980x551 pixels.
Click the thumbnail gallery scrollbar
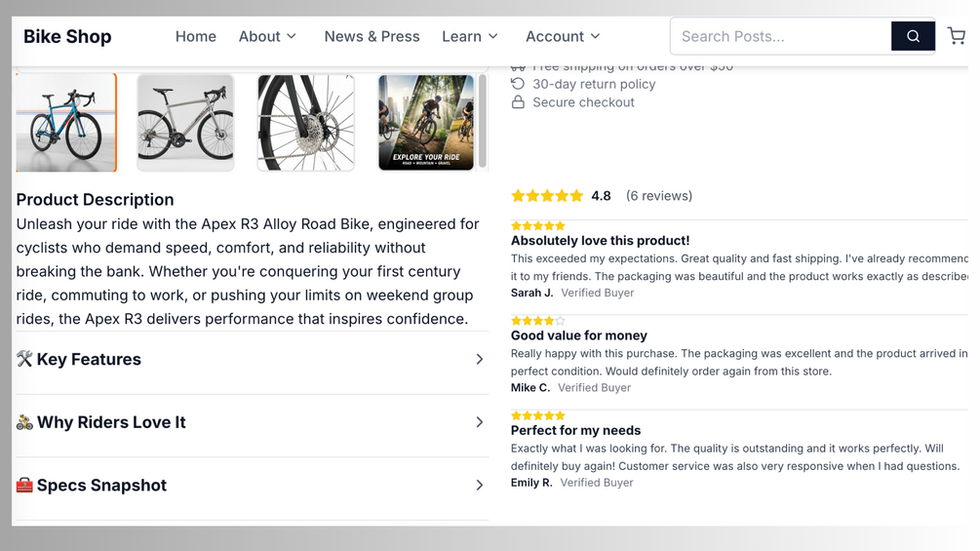(483, 121)
